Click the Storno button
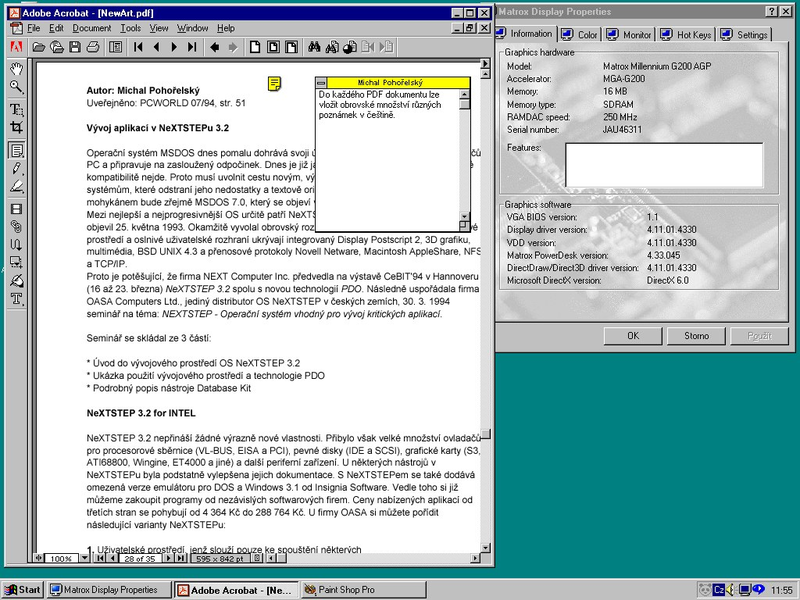Image resolution: width=800 pixels, height=600 pixels. click(x=695, y=336)
